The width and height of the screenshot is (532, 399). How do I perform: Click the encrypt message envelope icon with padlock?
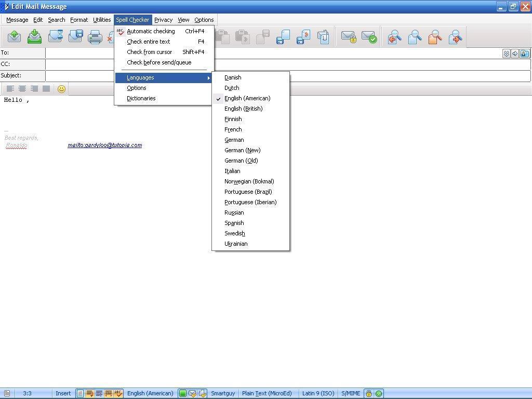pos(348,37)
